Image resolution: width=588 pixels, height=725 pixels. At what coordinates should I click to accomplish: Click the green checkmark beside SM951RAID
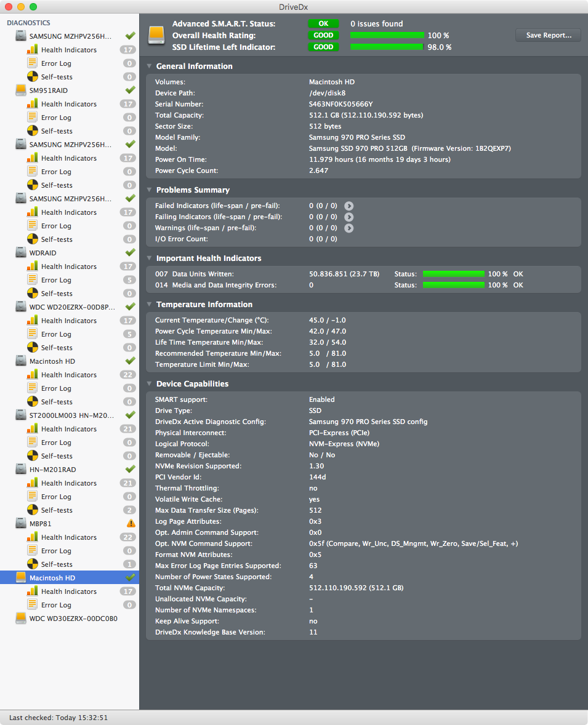[131, 90]
